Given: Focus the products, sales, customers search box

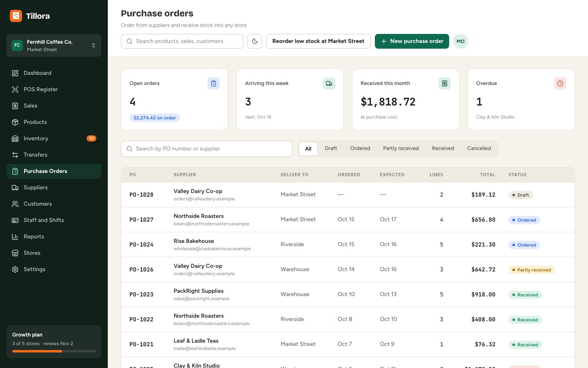Looking at the screenshot, I should pyautogui.click(x=182, y=41).
